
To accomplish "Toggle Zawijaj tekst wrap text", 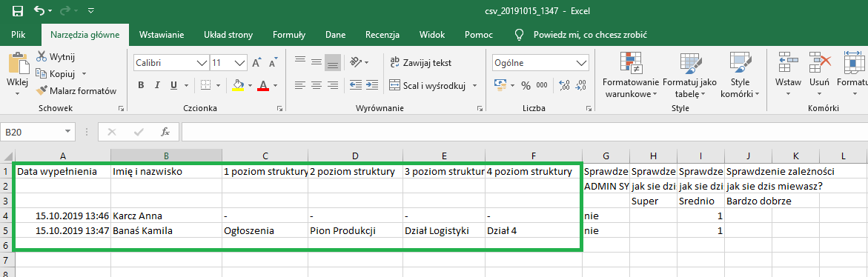I will pos(421,62).
